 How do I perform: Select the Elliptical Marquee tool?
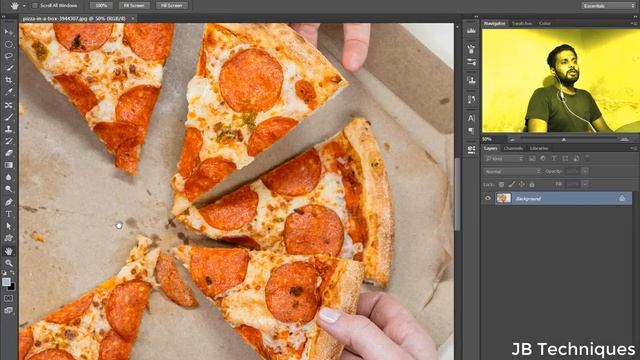point(9,44)
